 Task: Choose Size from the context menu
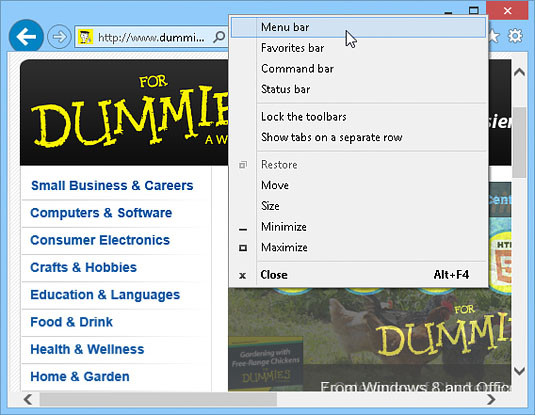[x=358, y=206]
